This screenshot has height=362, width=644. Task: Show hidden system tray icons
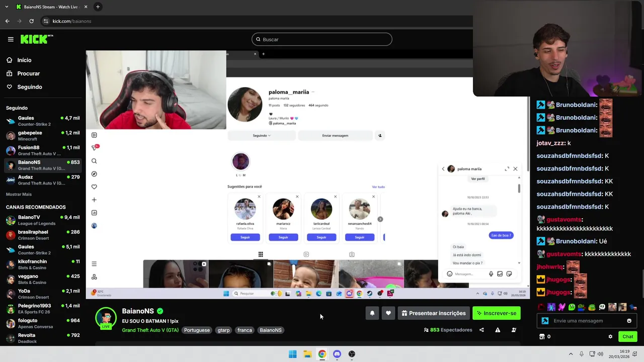coord(571,354)
